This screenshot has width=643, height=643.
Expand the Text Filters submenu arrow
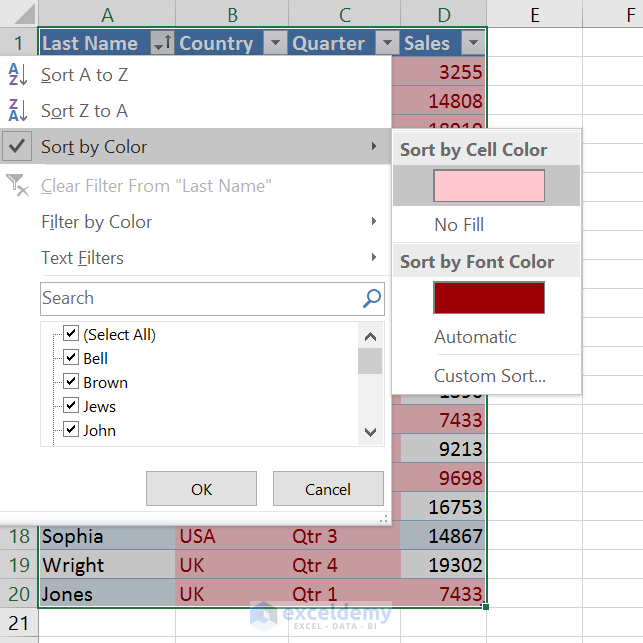tap(374, 257)
